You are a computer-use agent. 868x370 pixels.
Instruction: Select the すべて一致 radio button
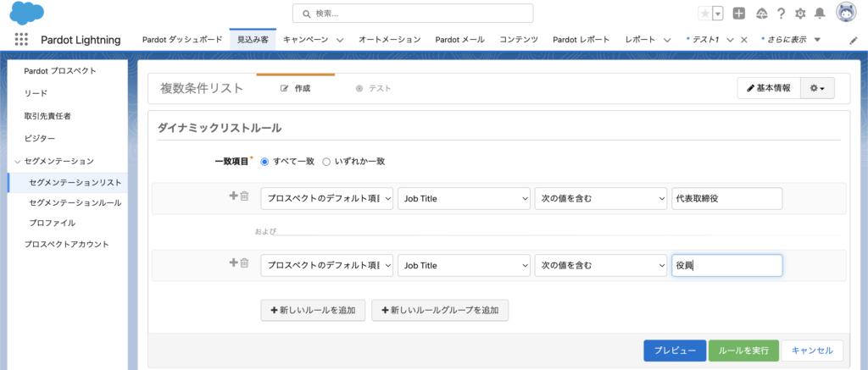264,162
